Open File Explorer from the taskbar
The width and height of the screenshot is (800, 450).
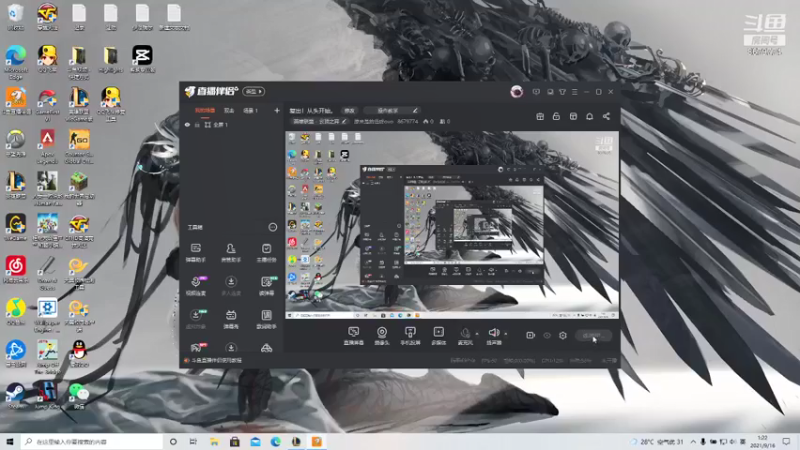pos(214,441)
